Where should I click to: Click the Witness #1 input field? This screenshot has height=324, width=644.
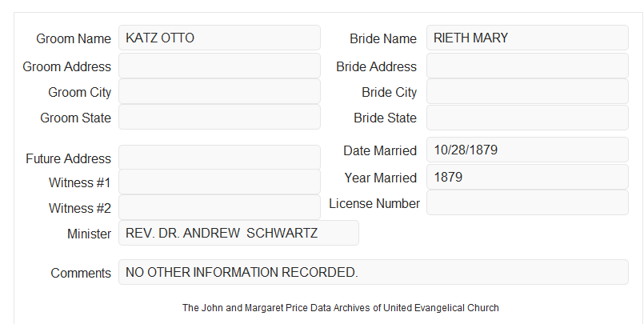(x=219, y=182)
